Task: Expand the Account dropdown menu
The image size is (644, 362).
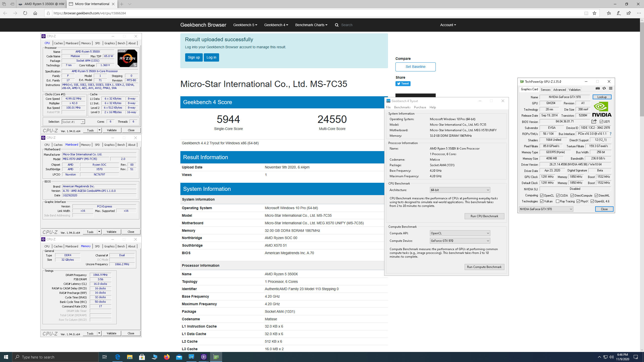Action: coord(448,25)
